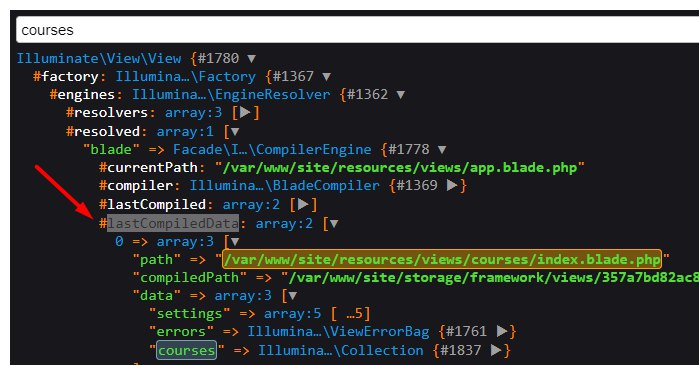Click the Facade\I…\CompilerEngine class name
Screen dimensions: 699x365
point(272,150)
